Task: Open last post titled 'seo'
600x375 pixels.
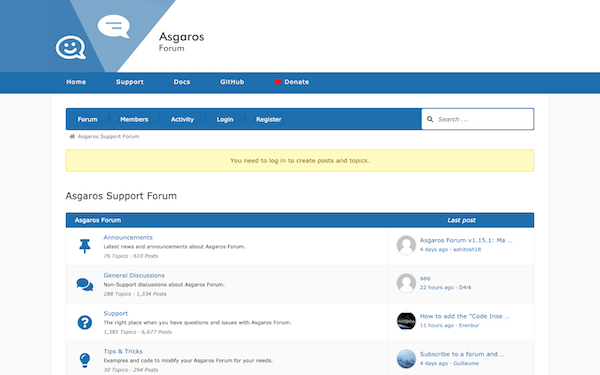Action: pyautogui.click(x=425, y=278)
